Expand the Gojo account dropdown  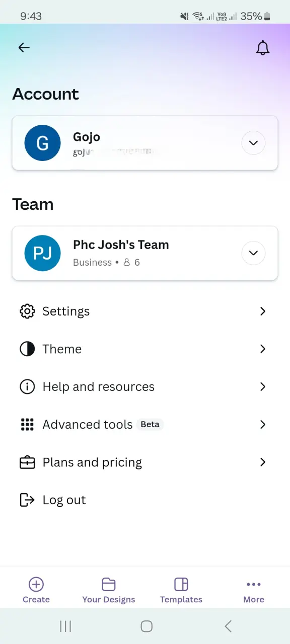point(253,143)
